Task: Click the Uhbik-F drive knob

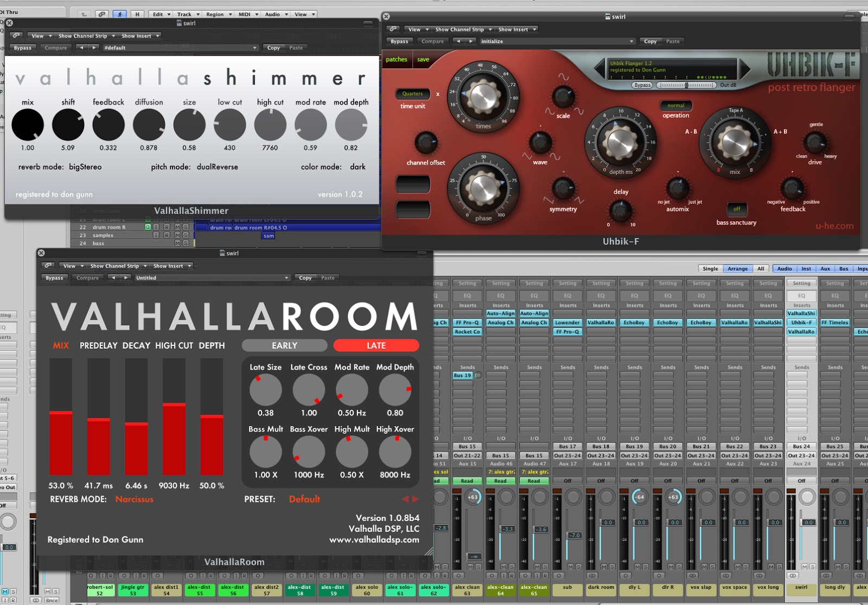Action: tap(814, 143)
